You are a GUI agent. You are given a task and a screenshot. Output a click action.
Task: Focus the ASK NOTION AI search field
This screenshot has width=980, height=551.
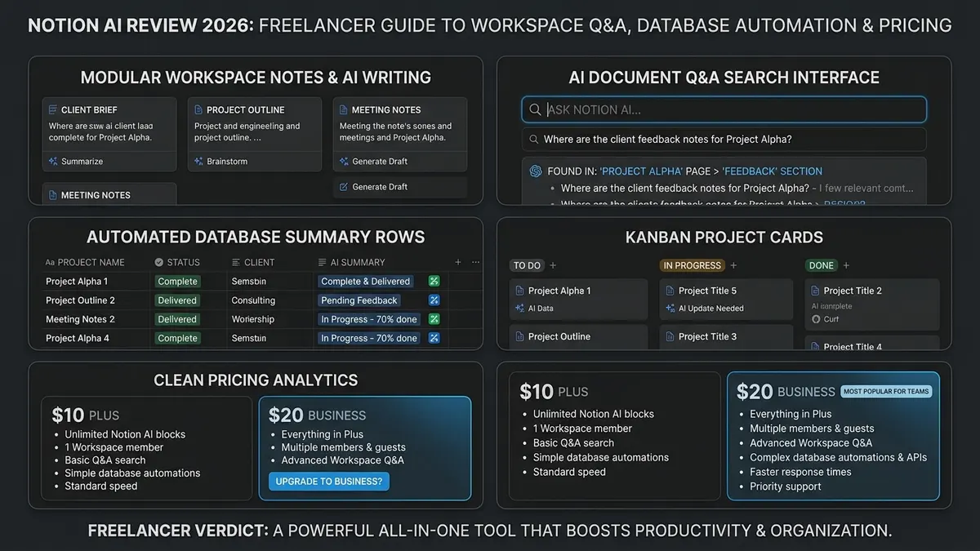pos(724,109)
